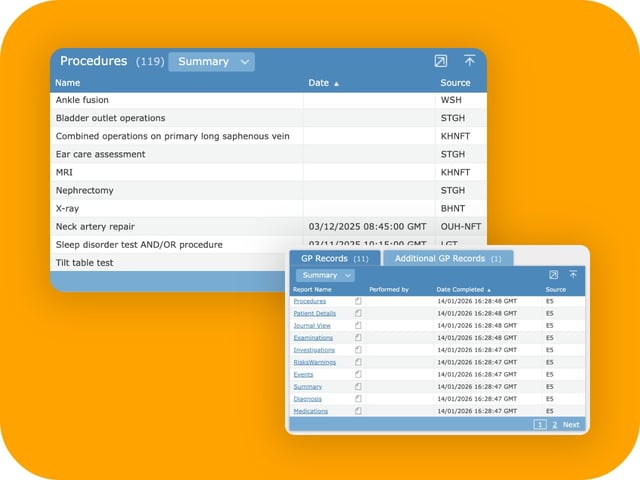Click current page 1 in pagination
This screenshot has width=640, height=480.
pos(540,425)
